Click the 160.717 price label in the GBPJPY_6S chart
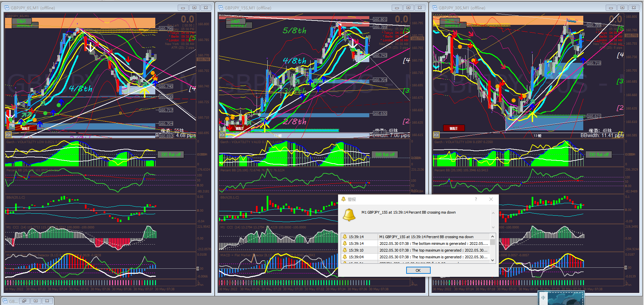Image resolution: width=644 pixels, height=305 pixels. 166,110
